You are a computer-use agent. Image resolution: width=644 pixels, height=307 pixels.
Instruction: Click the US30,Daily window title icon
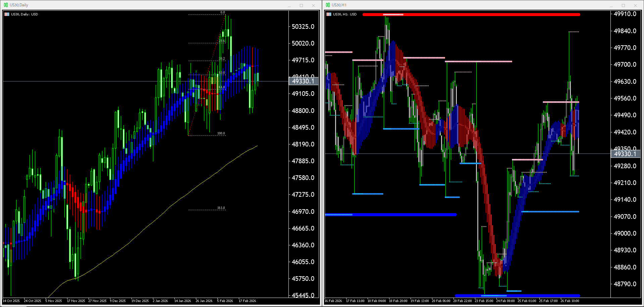pyautogui.click(x=6, y=5)
